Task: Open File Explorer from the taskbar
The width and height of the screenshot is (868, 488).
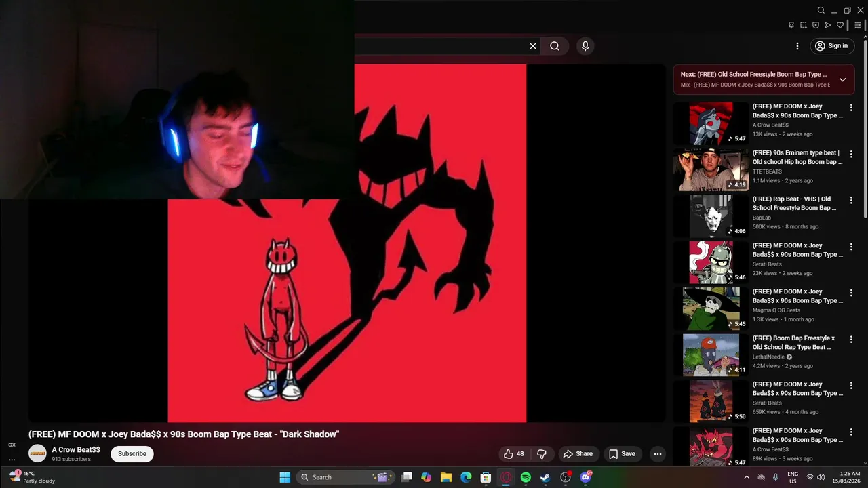Action: (446, 477)
